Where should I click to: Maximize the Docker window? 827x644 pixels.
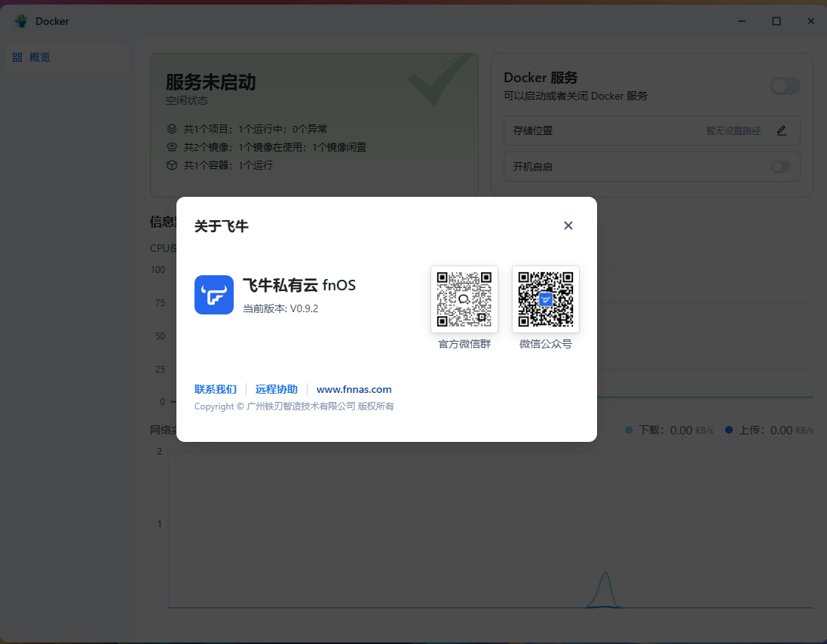click(x=776, y=21)
